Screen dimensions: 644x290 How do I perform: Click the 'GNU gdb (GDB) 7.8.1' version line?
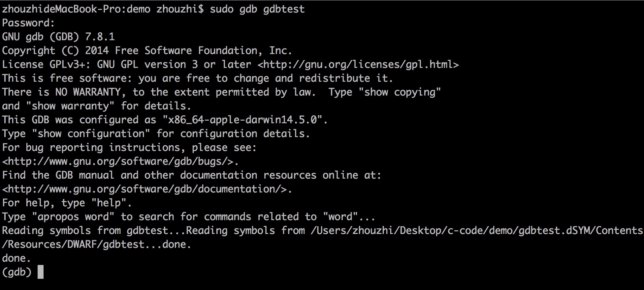tap(58, 37)
